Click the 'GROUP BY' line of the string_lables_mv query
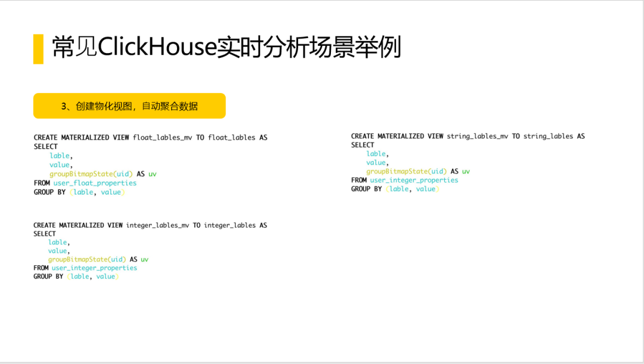This screenshot has width=644, height=364. pyautogui.click(x=395, y=189)
